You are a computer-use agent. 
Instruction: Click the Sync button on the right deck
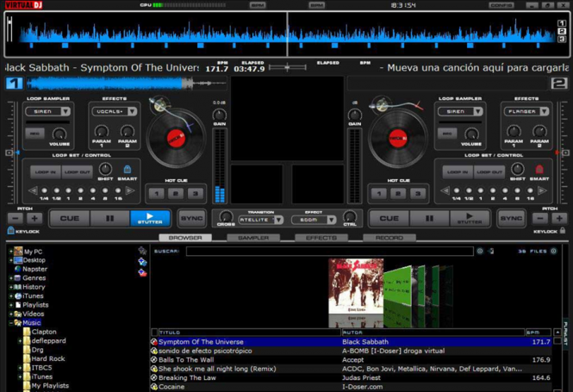point(511,218)
